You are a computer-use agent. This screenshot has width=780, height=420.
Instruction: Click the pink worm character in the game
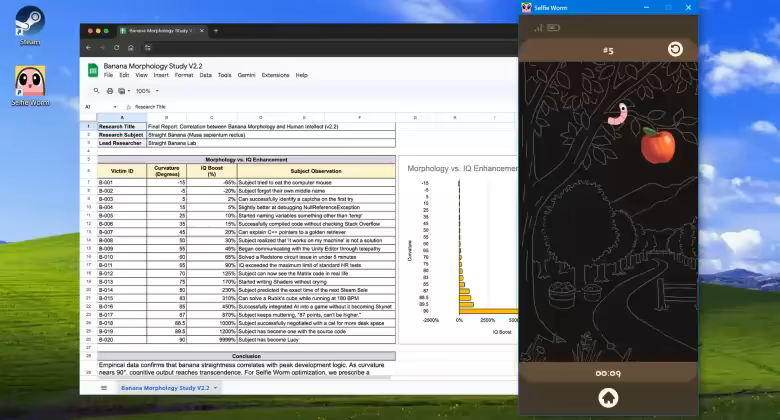[x=618, y=114]
